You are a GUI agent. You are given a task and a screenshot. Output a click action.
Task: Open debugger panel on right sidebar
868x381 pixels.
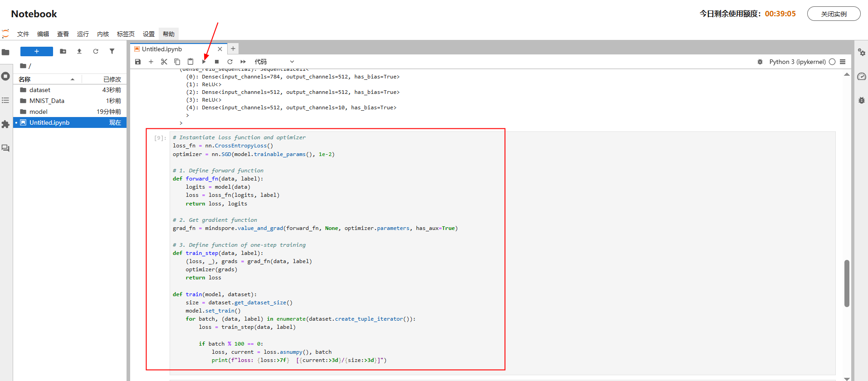click(862, 100)
